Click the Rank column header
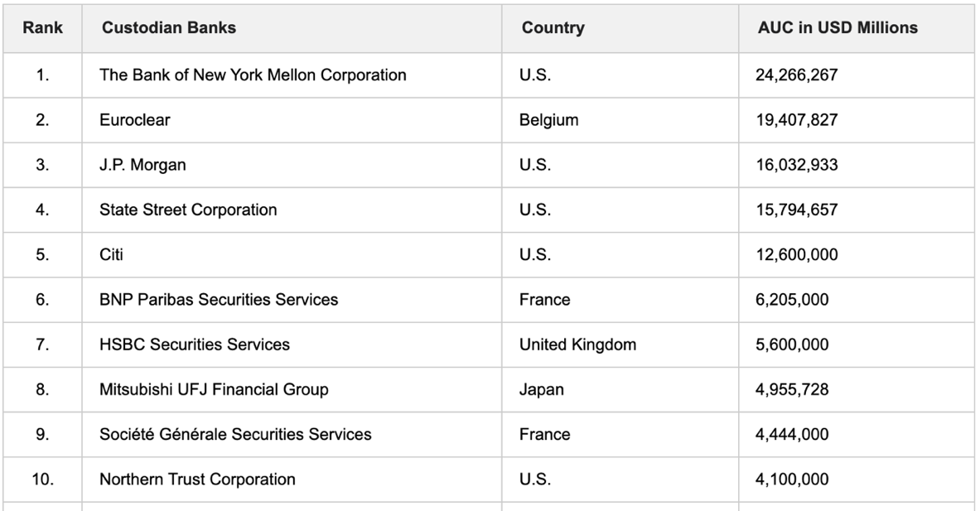Image resolution: width=980 pixels, height=511 pixels. 42,28
